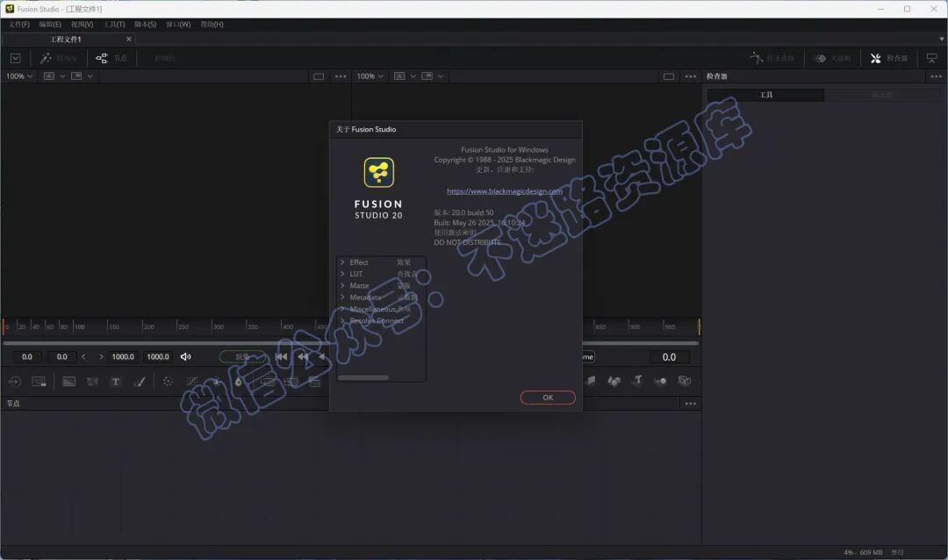Toggle the Inspector (检查器) panel button
948x560 pixels.
pyautogui.click(x=888, y=58)
